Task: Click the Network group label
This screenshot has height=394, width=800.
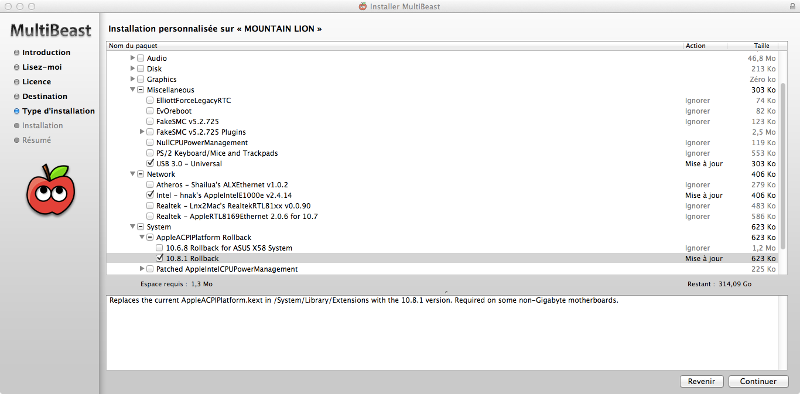Action: pos(161,174)
